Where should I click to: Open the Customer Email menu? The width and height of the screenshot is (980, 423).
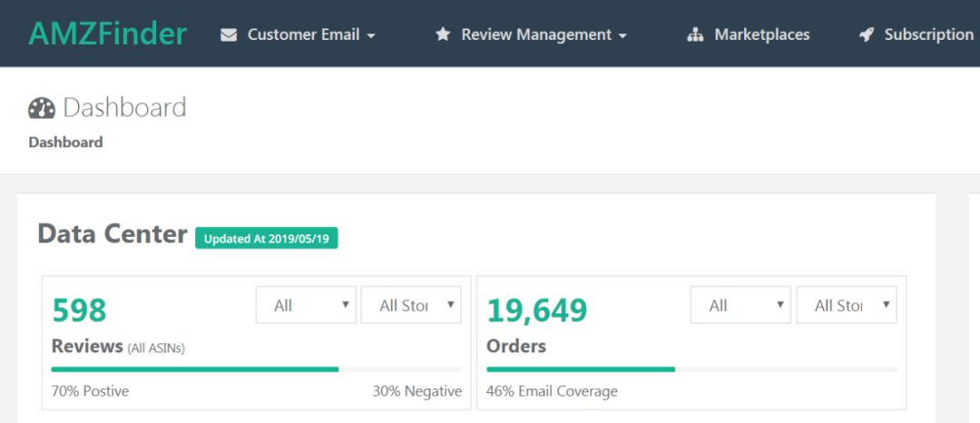(x=303, y=34)
